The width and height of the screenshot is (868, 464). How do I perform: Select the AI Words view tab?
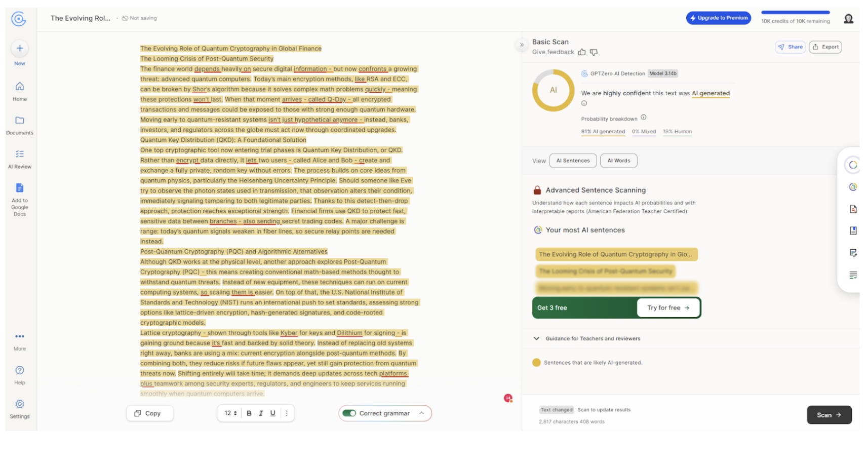[x=619, y=161]
